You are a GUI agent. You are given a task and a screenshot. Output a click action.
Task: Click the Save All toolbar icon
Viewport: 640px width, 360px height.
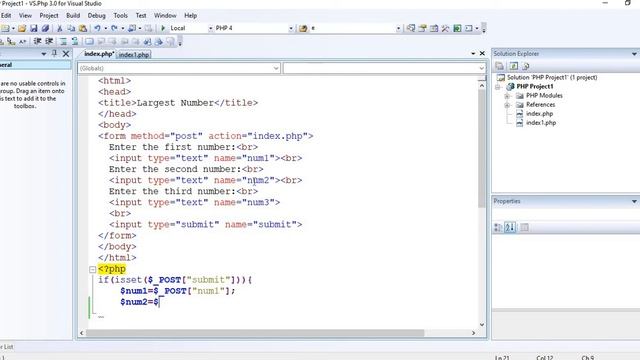(45, 28)
